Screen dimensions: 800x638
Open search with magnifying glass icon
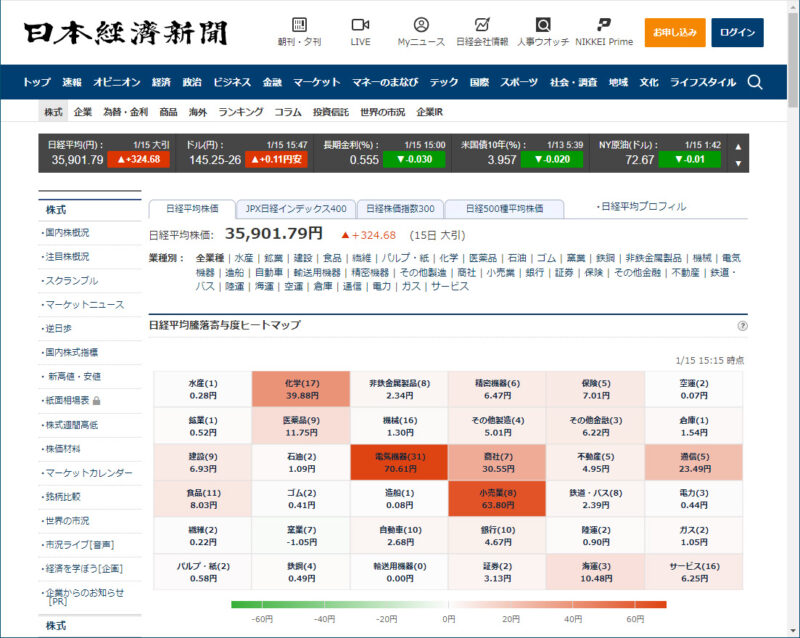(x=755, y=82)
